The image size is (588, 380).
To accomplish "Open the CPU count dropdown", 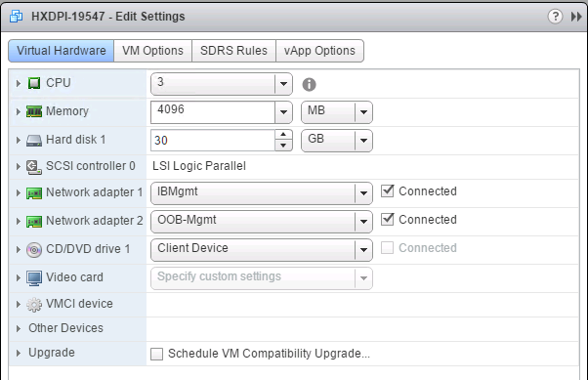I will pyautogui.click(x=283, y=84).
